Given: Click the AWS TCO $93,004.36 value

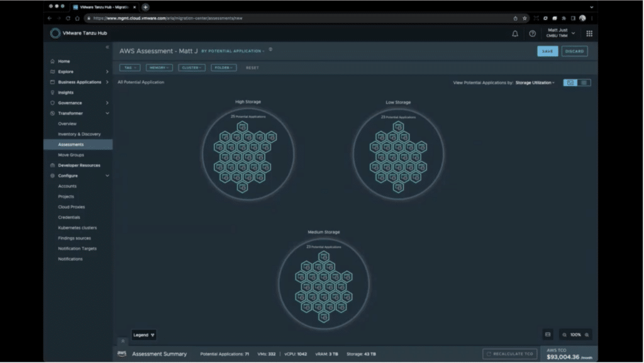Looking at the screenshot, I should (564, 357).
